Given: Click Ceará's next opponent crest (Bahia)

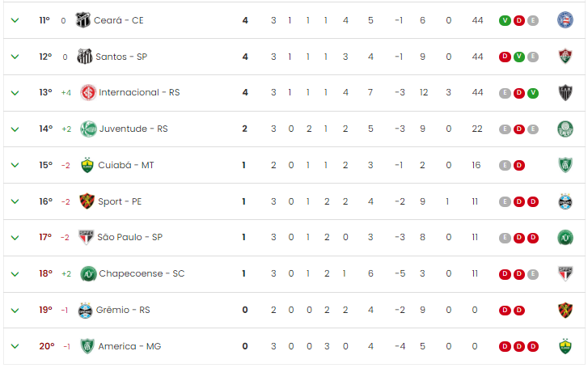Looking at the screenshot, I should 565,20.
